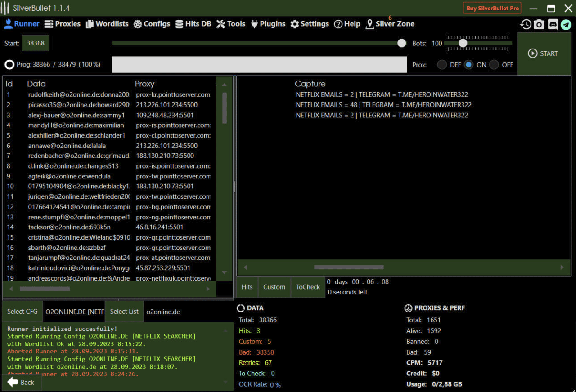Click Buy SilverBullet Pro

tap(493, 8)
